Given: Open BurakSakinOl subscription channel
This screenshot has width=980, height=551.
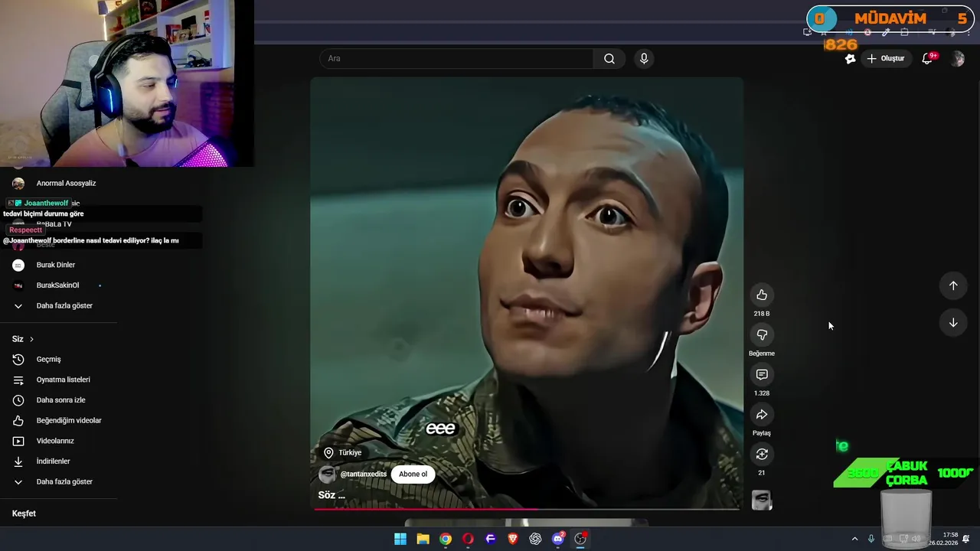Looking at the screenshot, I should point(58,285).
